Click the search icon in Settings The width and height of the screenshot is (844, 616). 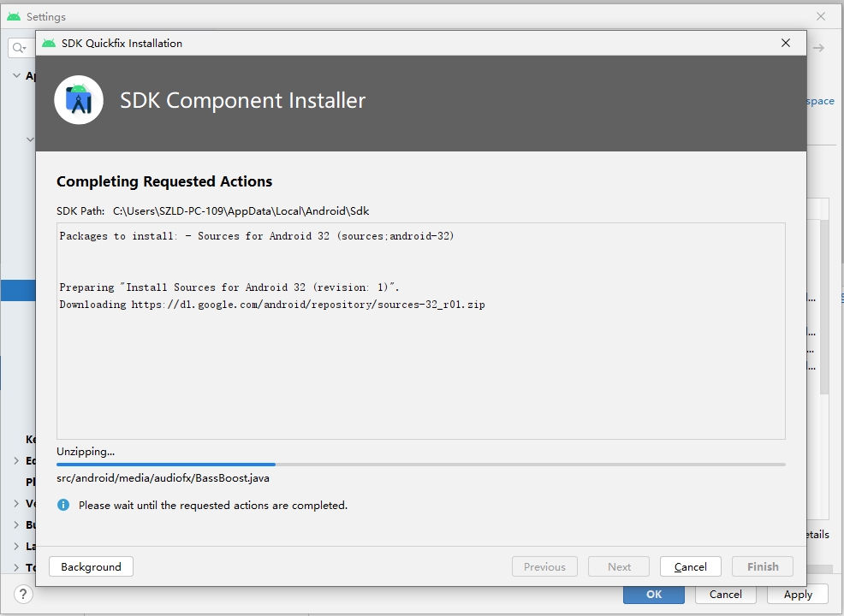[20, 48]
